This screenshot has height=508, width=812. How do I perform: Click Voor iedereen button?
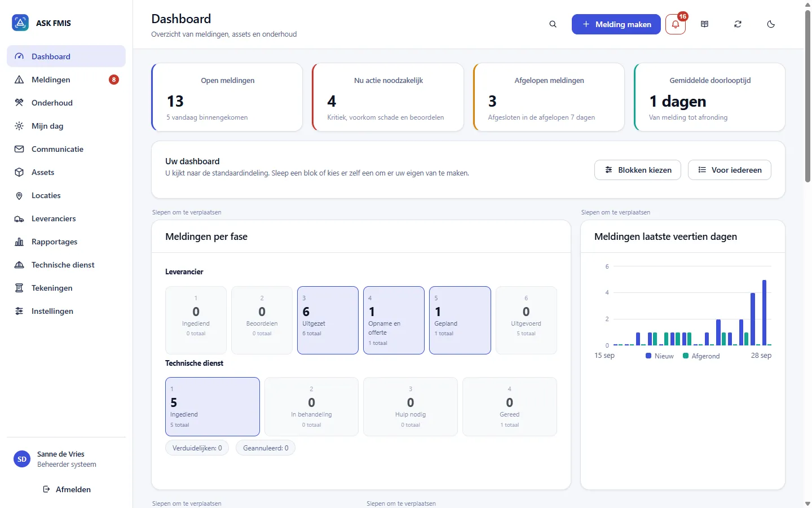pos(730,170)
